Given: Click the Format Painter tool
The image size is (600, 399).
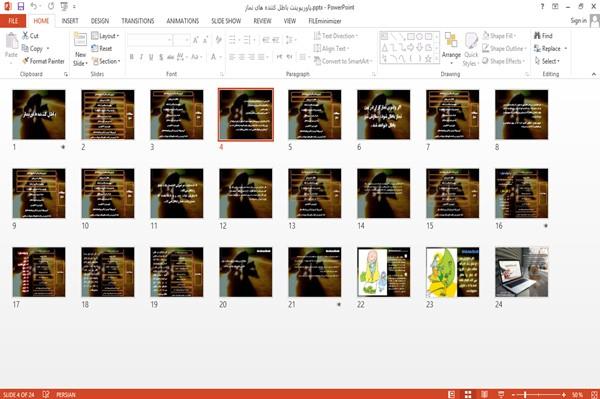Looking at the screenshot, I should click(x=43, y=61).
